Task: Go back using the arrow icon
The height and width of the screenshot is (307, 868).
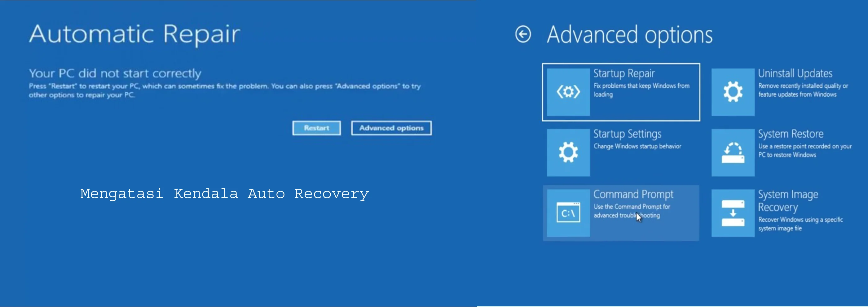Action: (x=523, y=34)
